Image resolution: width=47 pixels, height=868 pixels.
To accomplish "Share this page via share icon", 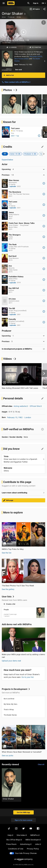I will click(x=44, y=9).
